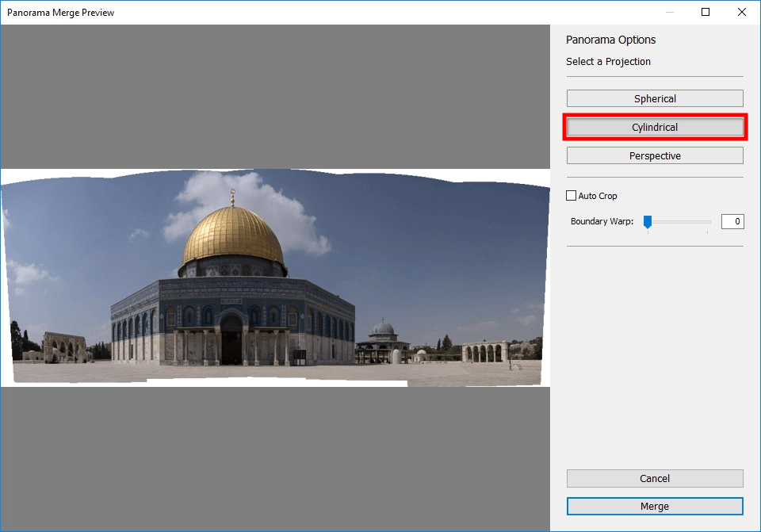
Task: Select the Spherical projection button
Action: click(x=655, y=98)
